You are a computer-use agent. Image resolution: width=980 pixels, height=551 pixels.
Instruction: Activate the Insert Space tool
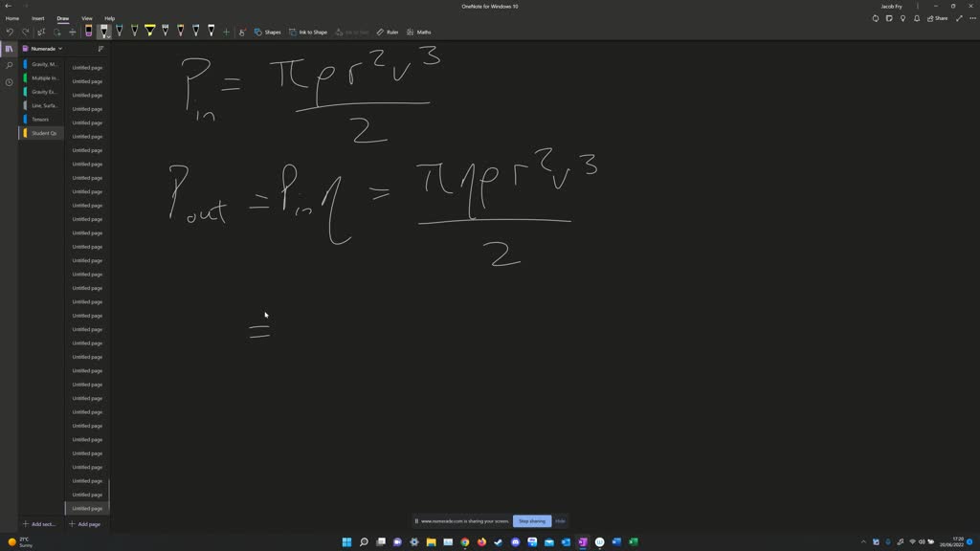click(x=73, y=32)
